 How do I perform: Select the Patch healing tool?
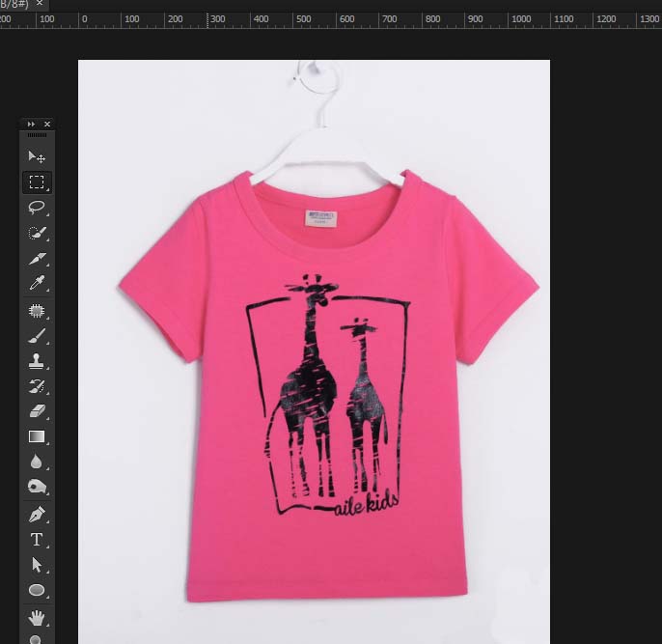click(37, 311)
